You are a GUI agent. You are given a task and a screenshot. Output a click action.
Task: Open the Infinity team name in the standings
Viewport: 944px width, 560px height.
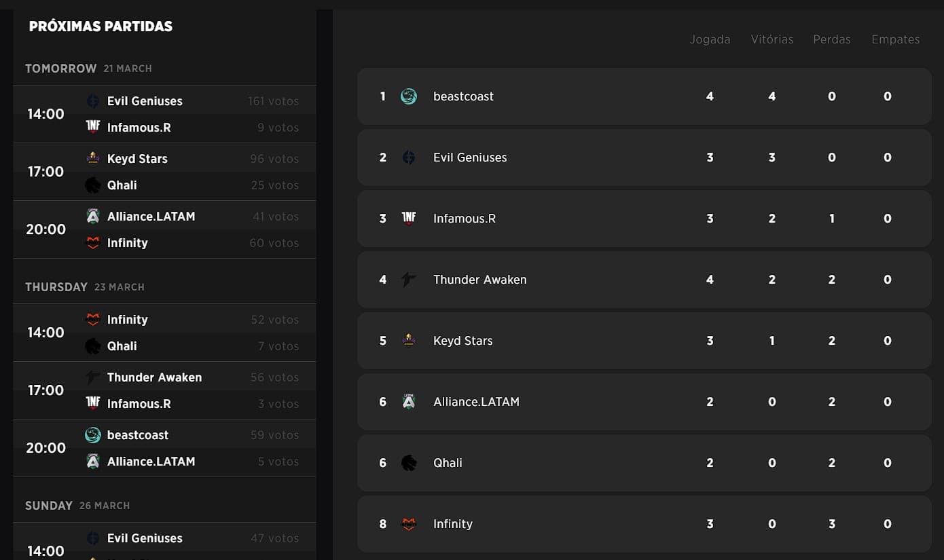tap(453, 524)
